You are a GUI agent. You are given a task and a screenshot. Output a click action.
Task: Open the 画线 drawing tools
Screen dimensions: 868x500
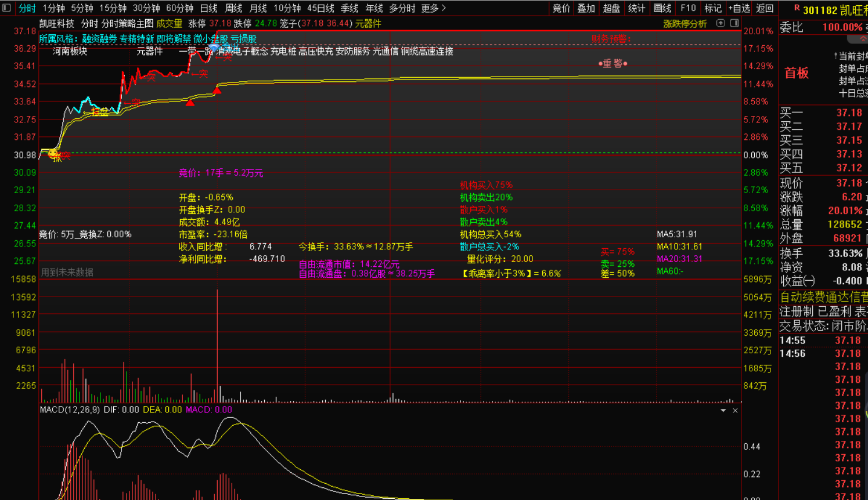click(662, 8)
